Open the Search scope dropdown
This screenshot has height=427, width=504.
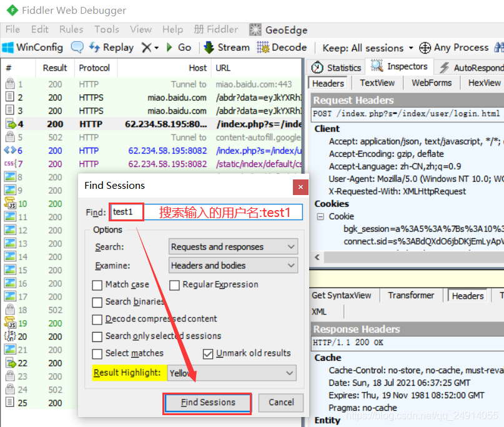coord(234,247)
